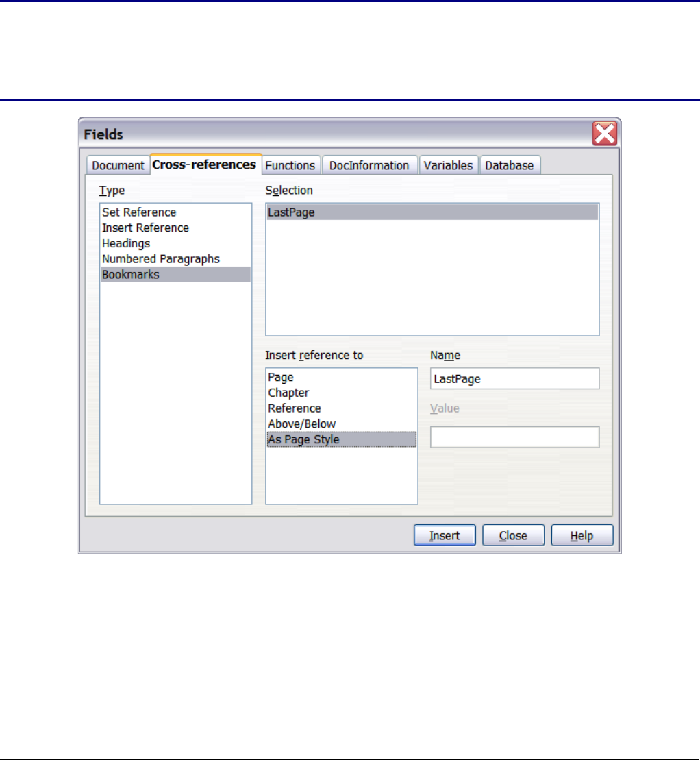Pick LastPage in the Selection list
Viewport: 700px width, 760px height.
(432, 212)
